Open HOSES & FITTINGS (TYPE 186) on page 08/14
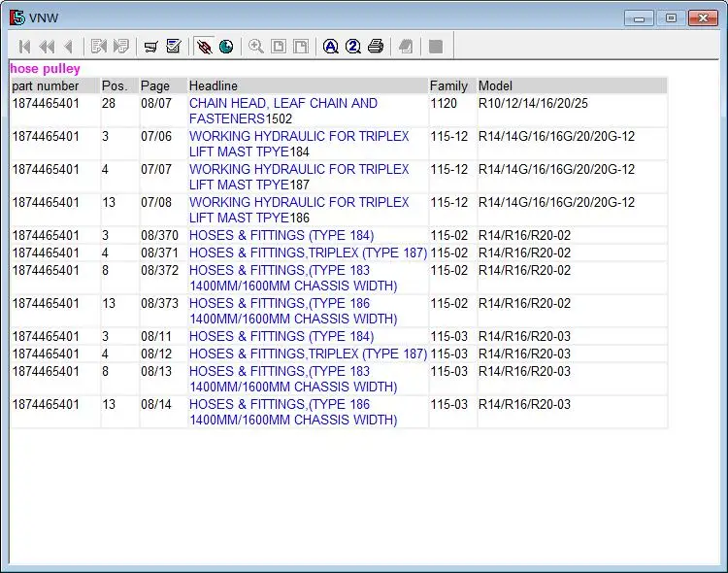The width and height of the screenshot is (728, 573). coord(293,412)
